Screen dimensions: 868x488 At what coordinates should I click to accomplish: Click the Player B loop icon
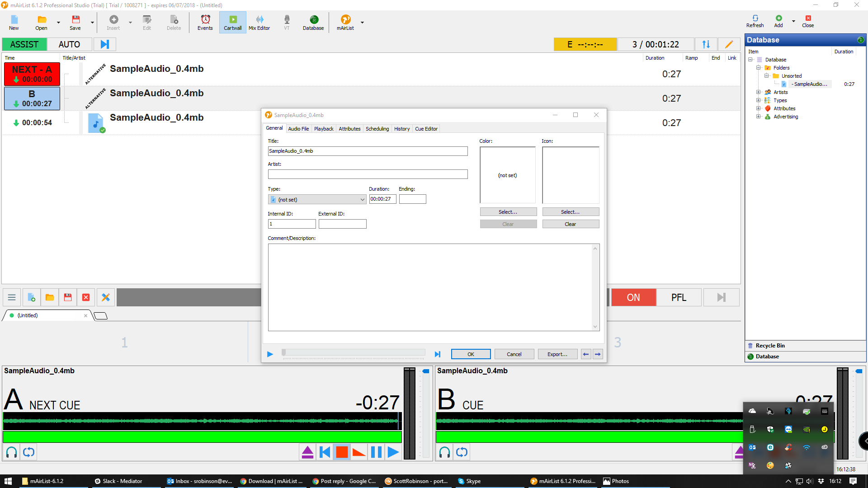(462, 452)
